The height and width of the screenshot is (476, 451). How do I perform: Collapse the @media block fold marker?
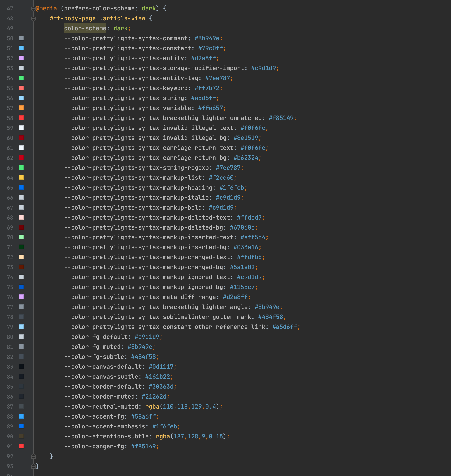pyautogui.click(x=34, y=9)
